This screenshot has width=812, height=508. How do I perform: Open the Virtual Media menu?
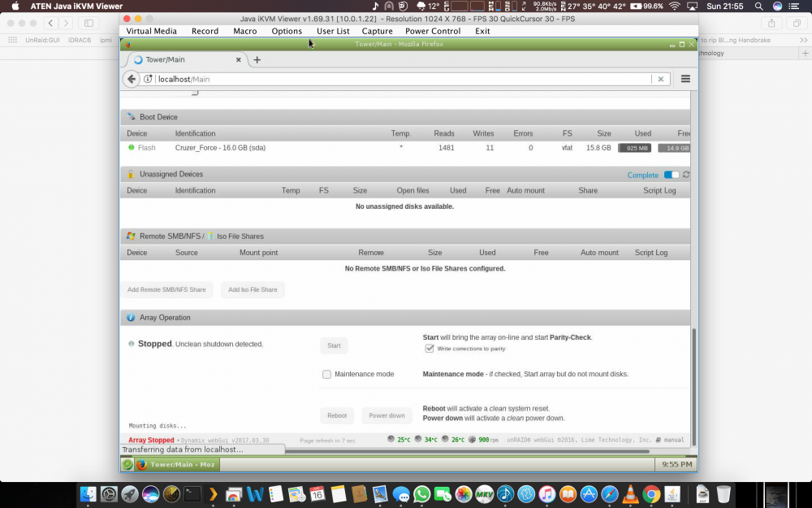pyautogui.click(x=151, y=31)
